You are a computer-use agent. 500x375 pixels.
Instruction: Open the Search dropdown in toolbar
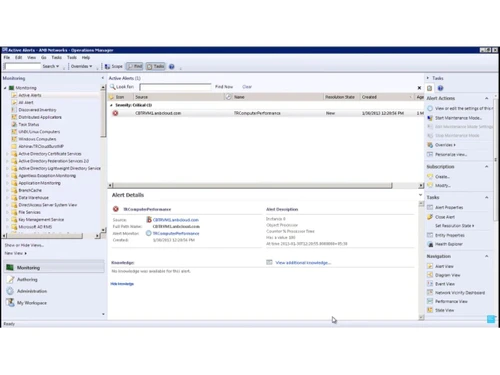[x=51, y=66]
